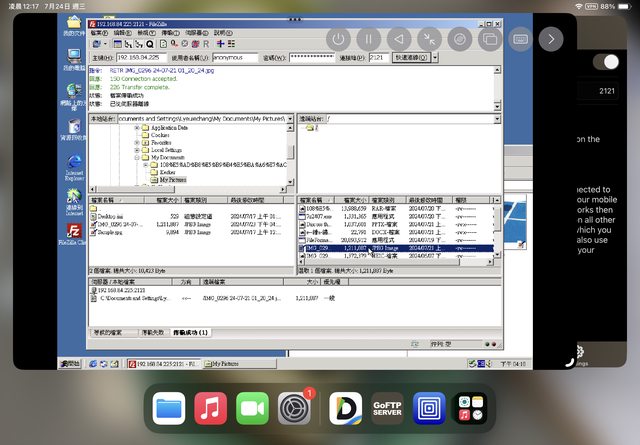The image size is (640, 445).
Task: Switch to the successful transfers tab
Action: click(189, 332)
